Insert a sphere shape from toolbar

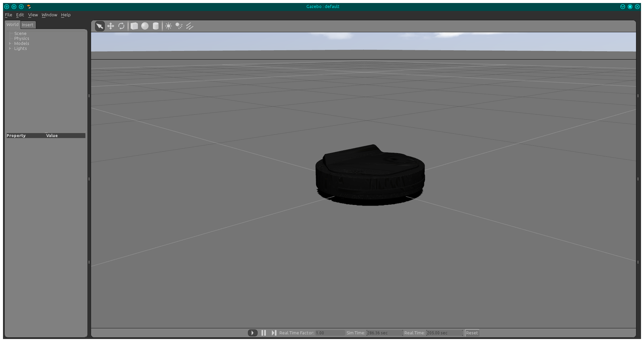[x=145, y=26]
